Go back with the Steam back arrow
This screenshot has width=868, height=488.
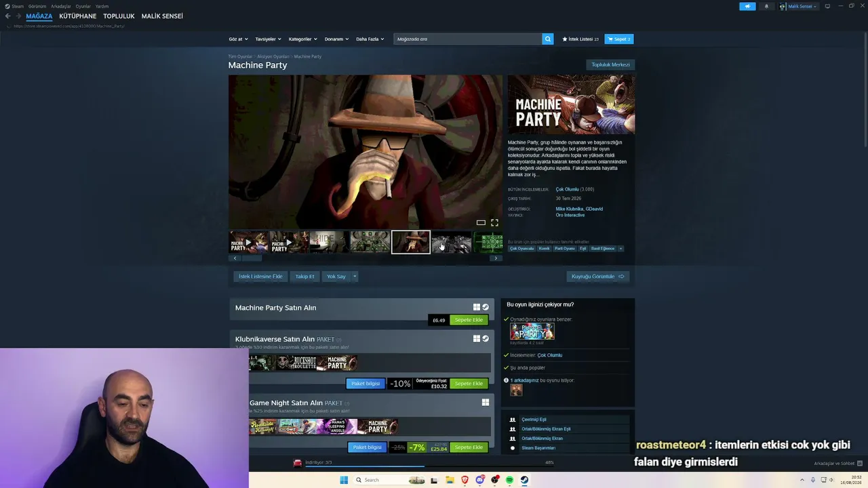click(8, 16)
